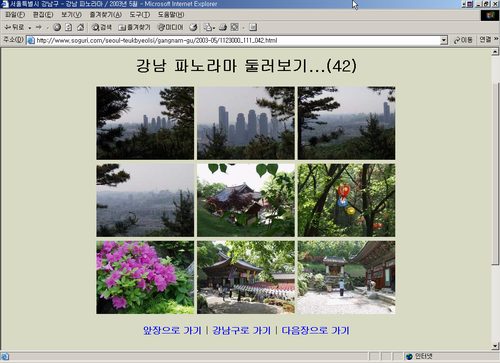Click the 연결 links toolbar label
Screen dimensions: 500x363
[x=485, y=40]
